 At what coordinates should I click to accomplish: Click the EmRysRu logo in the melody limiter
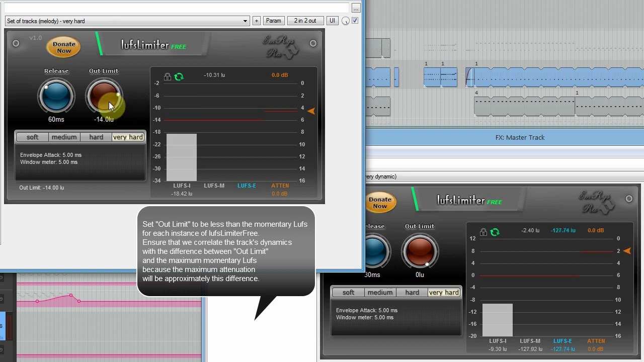(281, 46)
